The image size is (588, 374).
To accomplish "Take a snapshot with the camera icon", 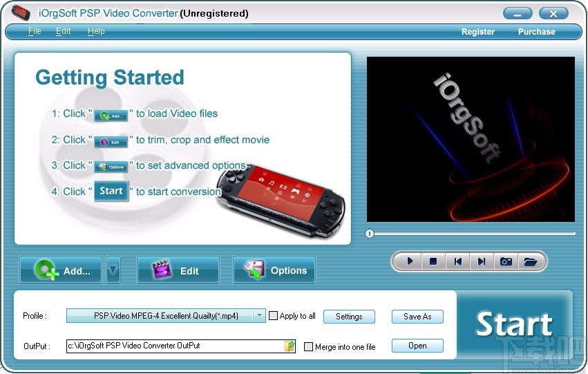I will [x=506, y=261].
